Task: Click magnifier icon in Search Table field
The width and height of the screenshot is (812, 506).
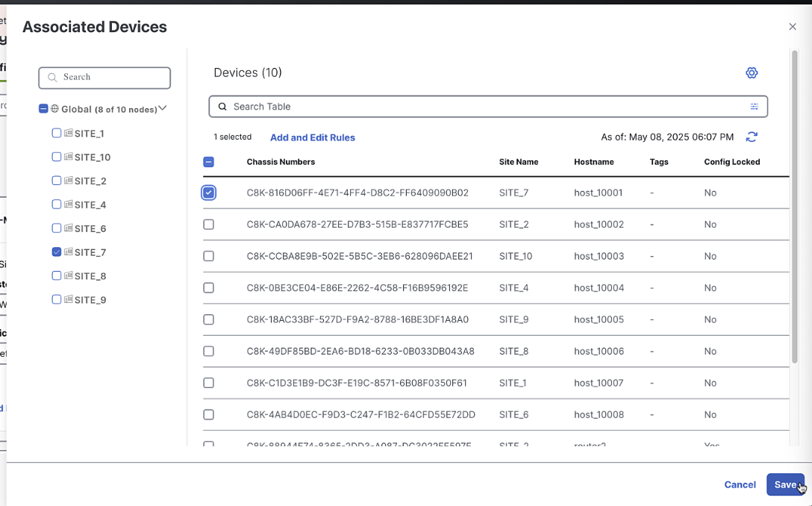Action: (222, 107)
